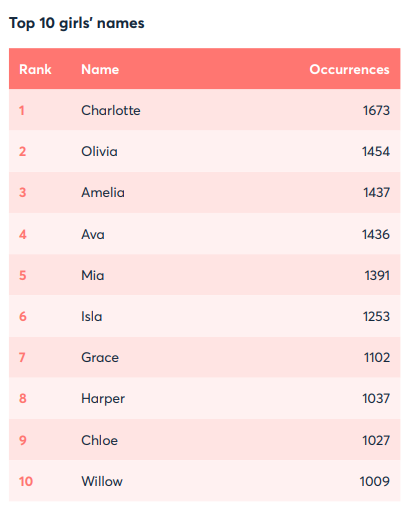Click the Name column header
Image resolution: width=410 pixels, height=511 pixels.
point(100,70)
